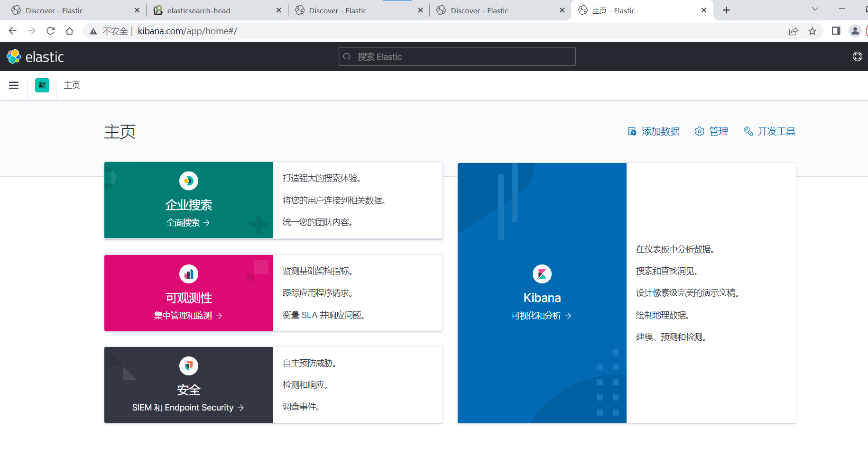Click the add data icon beside 添加数据
Image resolution: width=868 pixels, height=455 pixels.
point(632,131)
